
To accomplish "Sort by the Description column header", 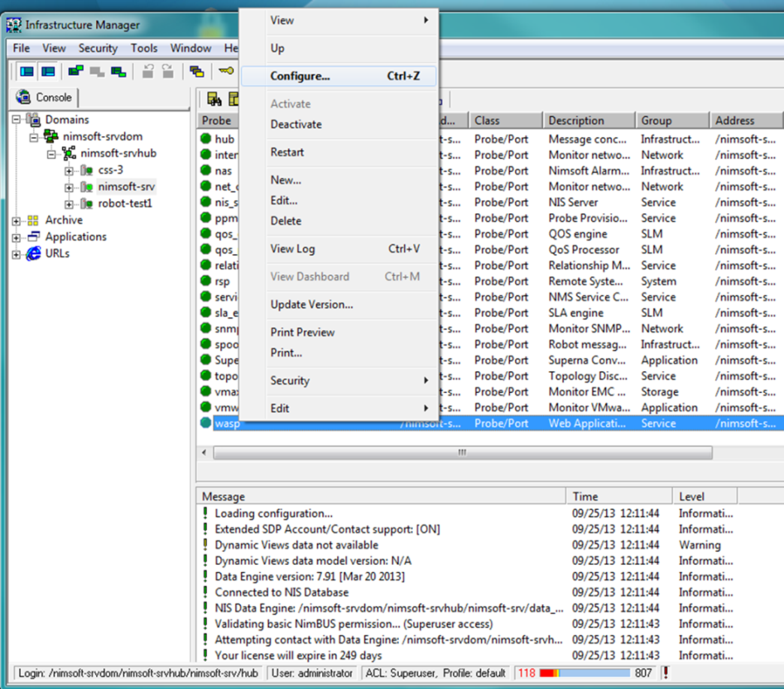I will (x=589, y=120).
